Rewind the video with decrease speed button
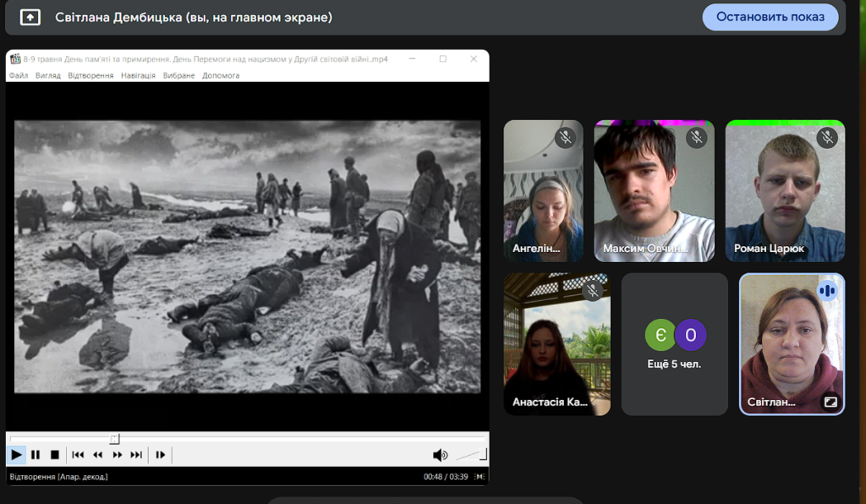866x504 pixels. [x=98, y=455]
